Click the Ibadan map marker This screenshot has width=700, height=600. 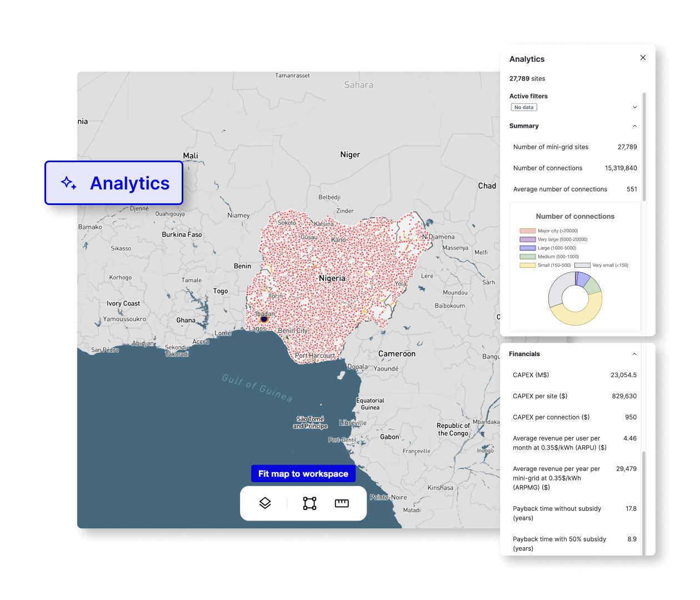264,319
